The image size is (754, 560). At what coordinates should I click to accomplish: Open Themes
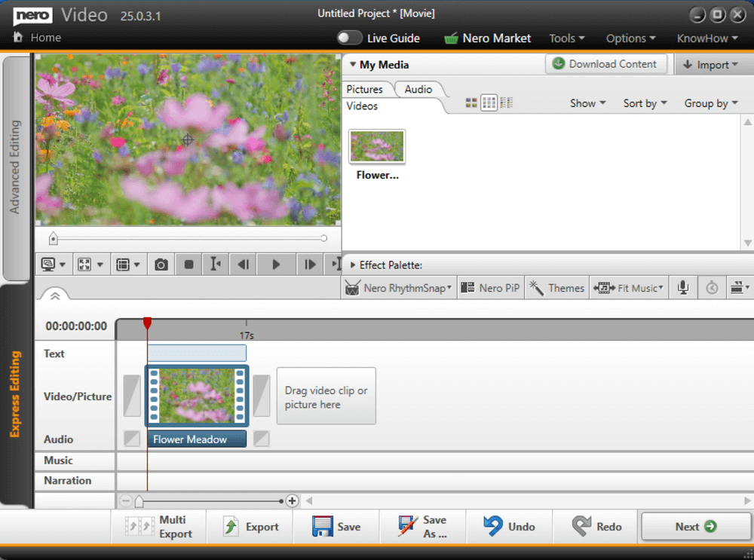557,288
